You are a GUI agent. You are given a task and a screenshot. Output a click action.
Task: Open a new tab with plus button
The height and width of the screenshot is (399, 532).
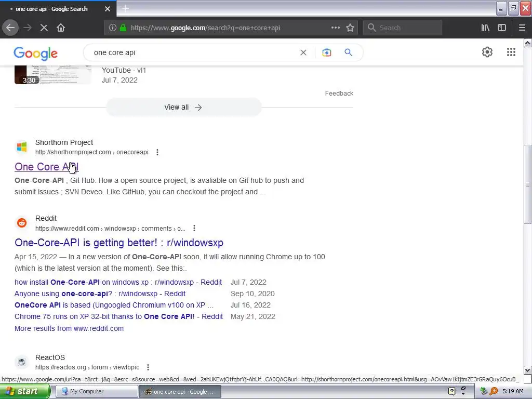click(125, 8)
